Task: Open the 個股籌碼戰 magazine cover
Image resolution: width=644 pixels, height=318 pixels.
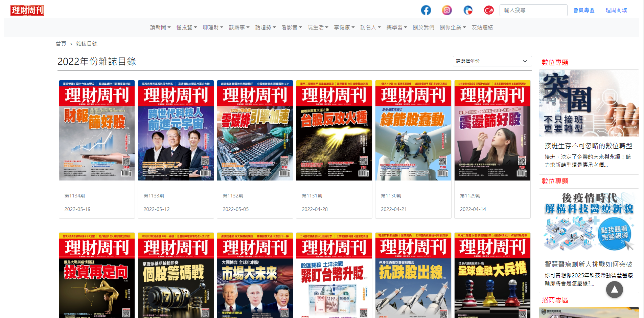Action: coord(176,275)
